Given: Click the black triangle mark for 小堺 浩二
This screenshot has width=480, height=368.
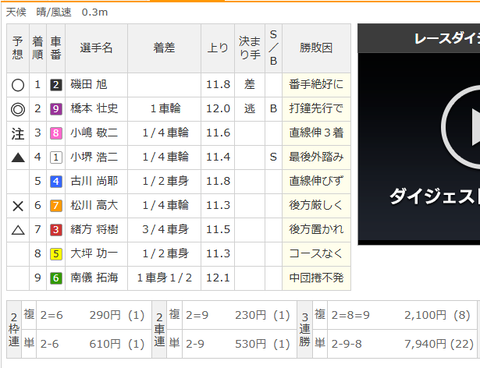Looking at the screenshot, I should click(18, 157).
